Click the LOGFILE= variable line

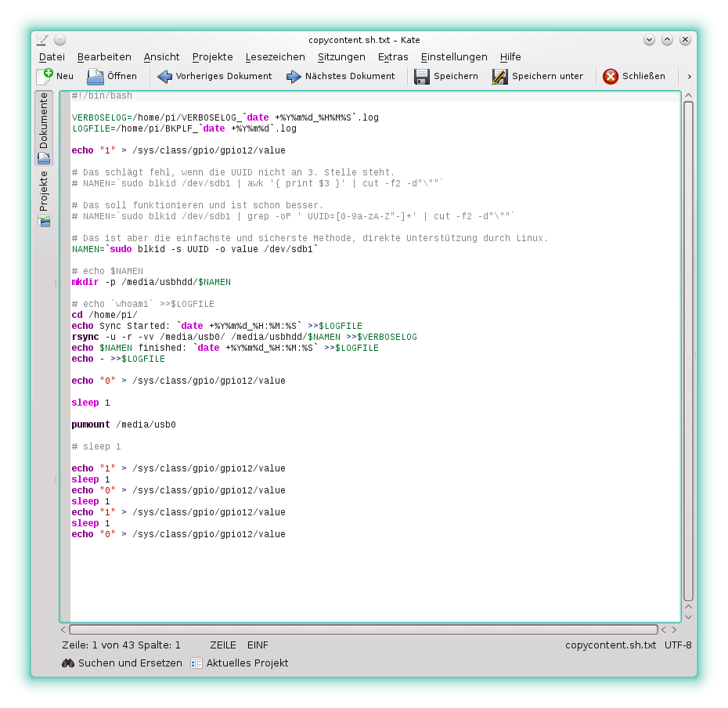pos(184,128)
